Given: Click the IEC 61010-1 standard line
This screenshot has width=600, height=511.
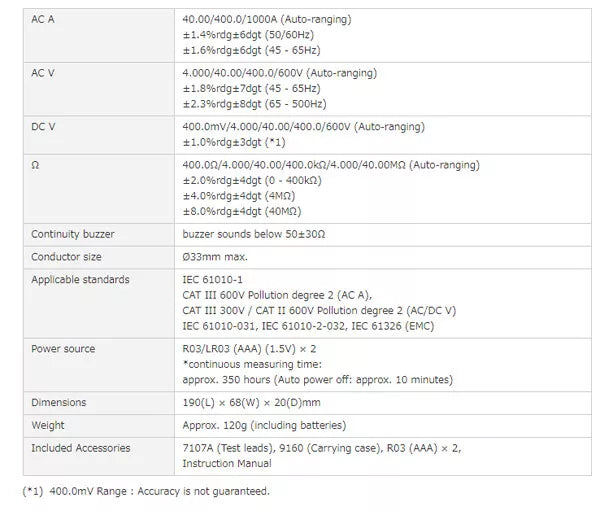Looking at the screenshot, I should point(213,280).
